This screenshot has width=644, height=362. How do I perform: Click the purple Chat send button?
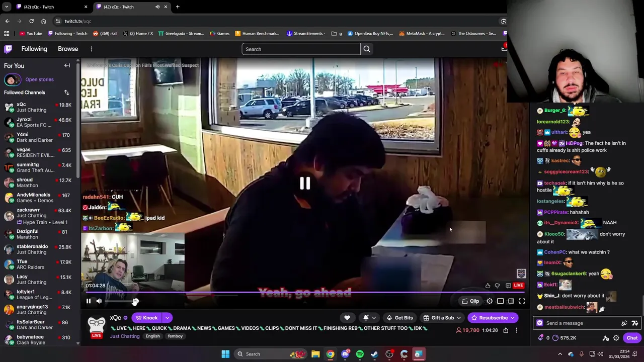[x=632, y=338]
